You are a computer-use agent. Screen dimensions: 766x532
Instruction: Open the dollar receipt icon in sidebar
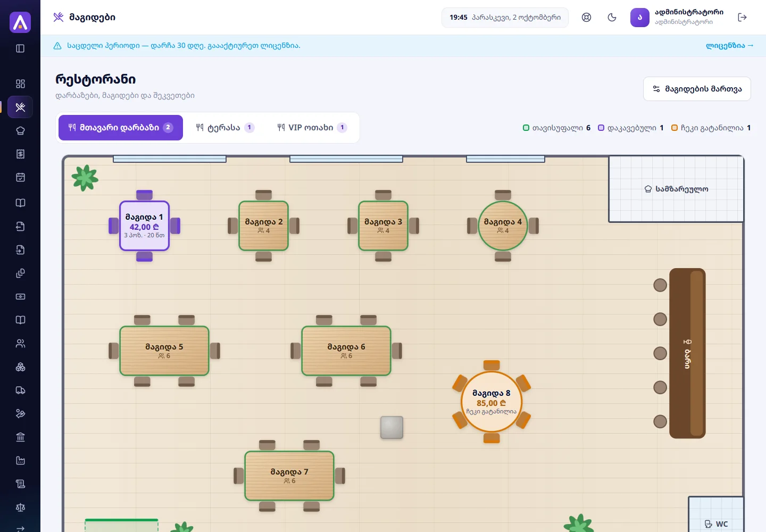(20, 154)
